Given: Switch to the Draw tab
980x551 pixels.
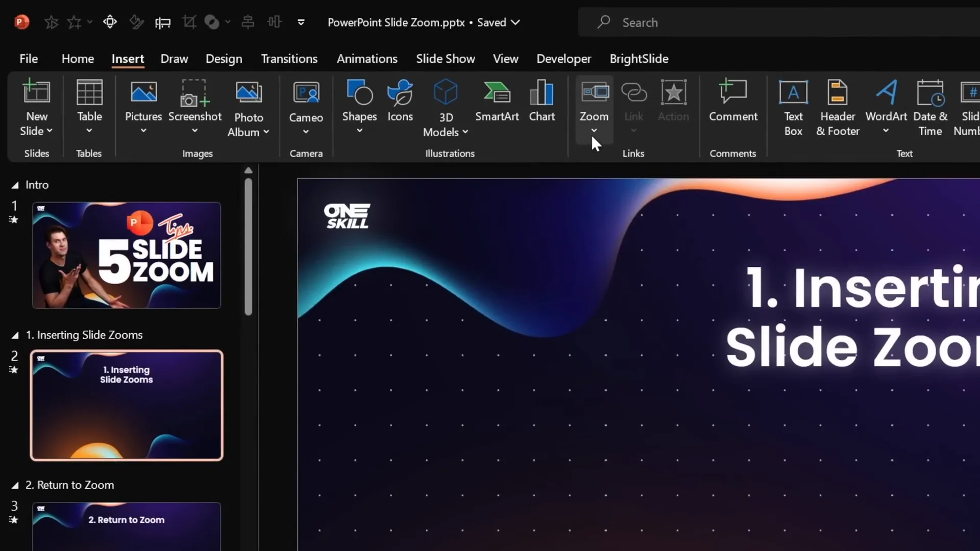Looking at the screenshot, I should (174, 59).
